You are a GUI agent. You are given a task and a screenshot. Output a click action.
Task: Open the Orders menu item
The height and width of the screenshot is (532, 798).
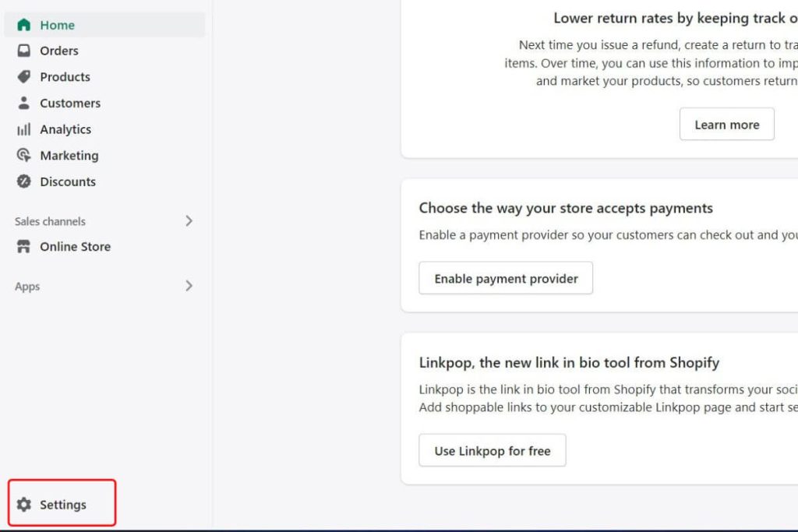tap(59, 51)
